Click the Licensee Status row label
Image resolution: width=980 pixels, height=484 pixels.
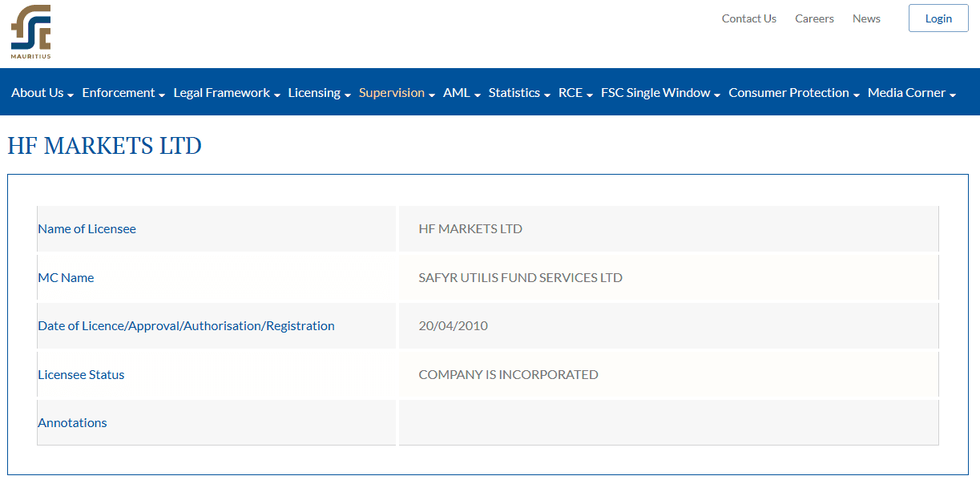click(x=82, y=375)
